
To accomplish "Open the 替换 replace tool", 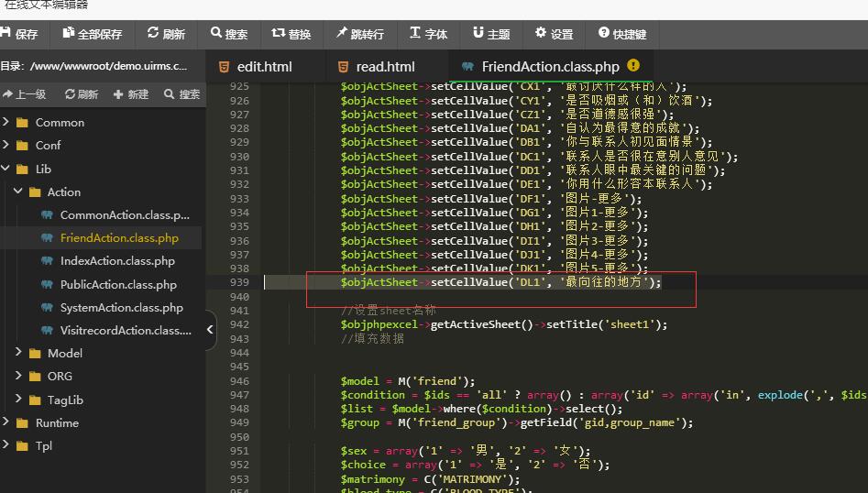I will [291, 34].
